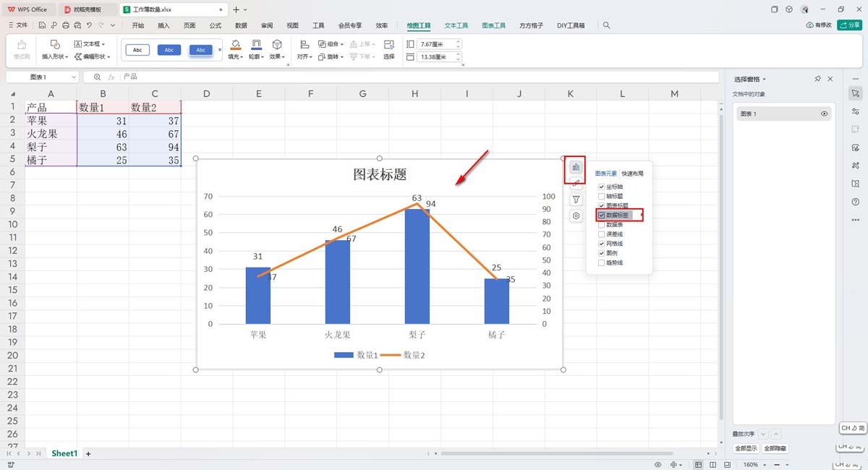Toggle the 图表标题 (Chart Title) checkbox
868x470 pixels.
point(602,205)
